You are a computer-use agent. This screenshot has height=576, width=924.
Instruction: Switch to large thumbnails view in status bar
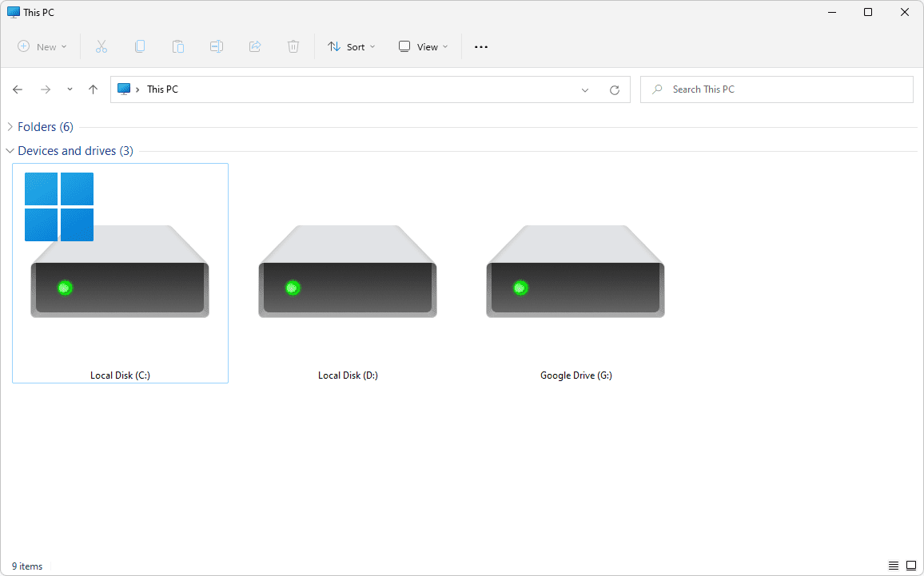(910, 566)
